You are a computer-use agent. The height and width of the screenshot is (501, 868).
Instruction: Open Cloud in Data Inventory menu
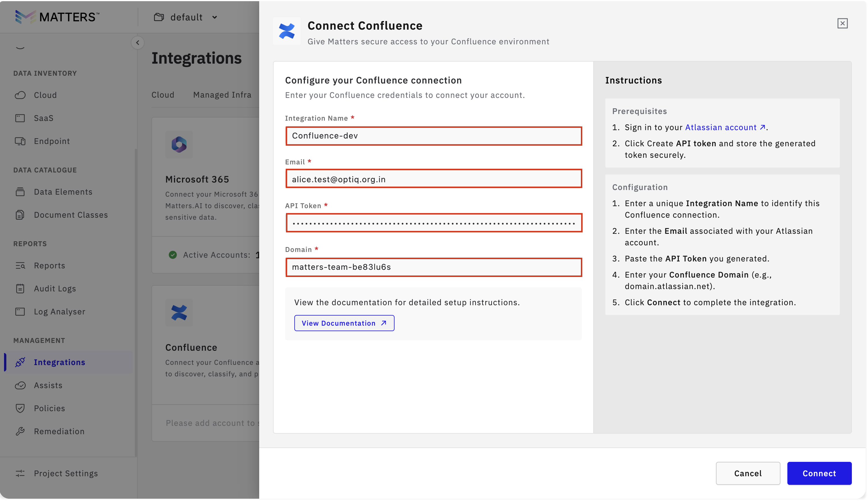[45, 95]
